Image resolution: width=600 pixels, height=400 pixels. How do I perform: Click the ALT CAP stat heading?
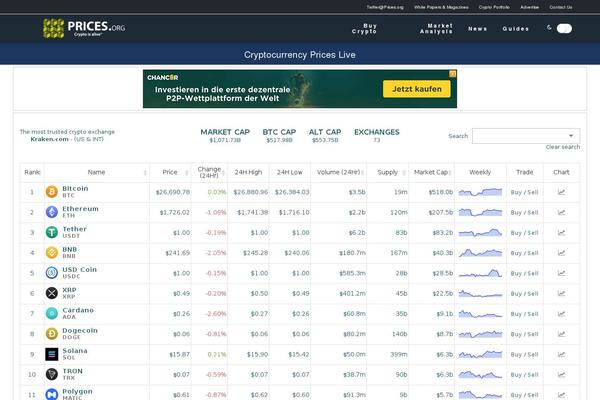click(325, 132)
